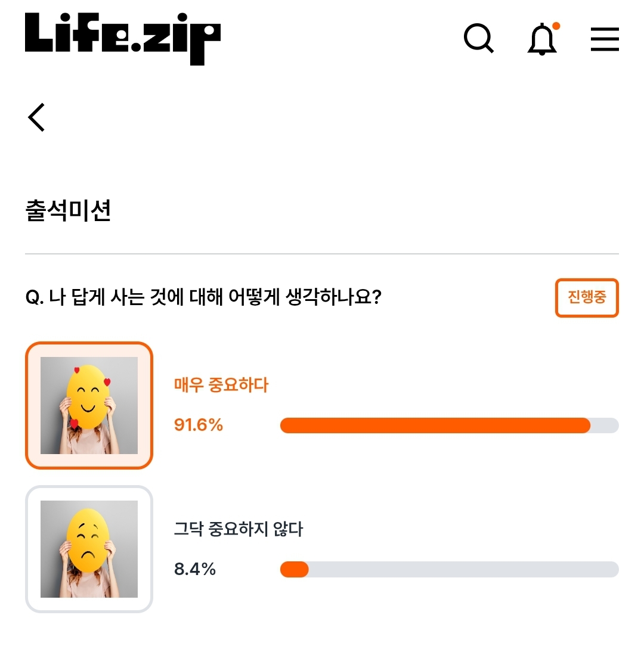
Task: Select the sad emoji face image
Action: 89,549
